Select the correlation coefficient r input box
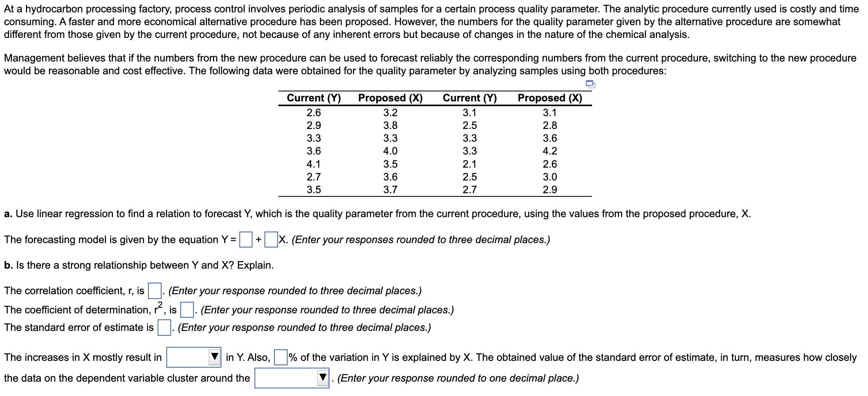 (x=154, y=291)
